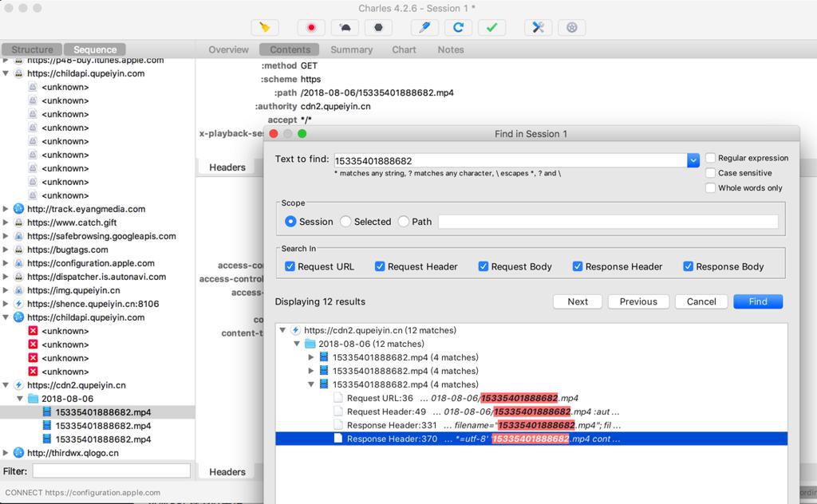Screen dimensions: 817x504
Task: Collapse the 2018-08-06 sidebar folder
Action: coord(20,399)
